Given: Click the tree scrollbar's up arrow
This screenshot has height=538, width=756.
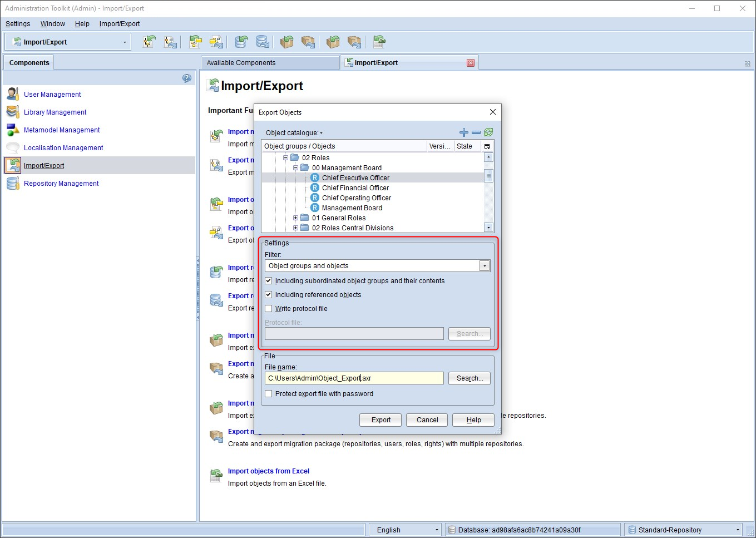Looking at the screenshot, I should click(488, 157).
